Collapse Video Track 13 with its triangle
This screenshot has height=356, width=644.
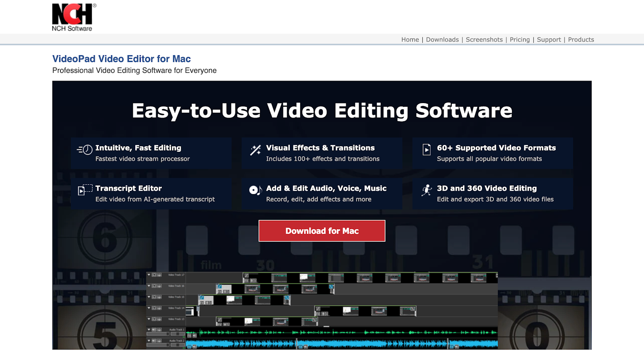(x=149, y=319)
